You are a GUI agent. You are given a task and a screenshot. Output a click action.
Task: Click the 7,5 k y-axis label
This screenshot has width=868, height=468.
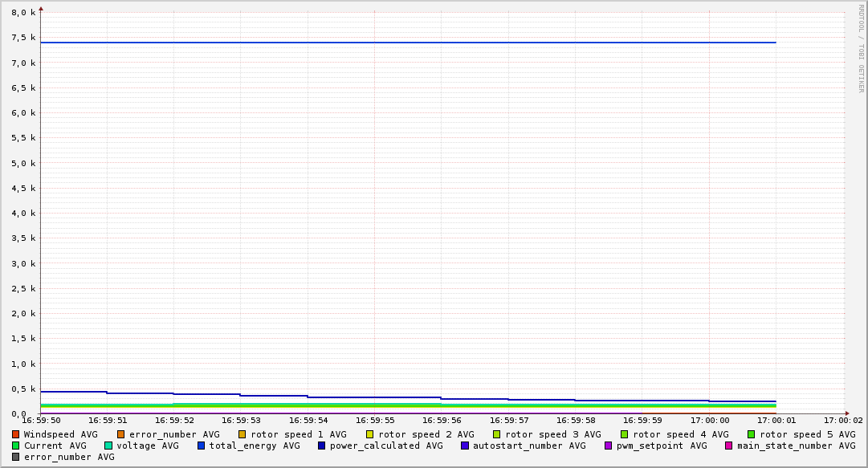[x=22, y=38]
